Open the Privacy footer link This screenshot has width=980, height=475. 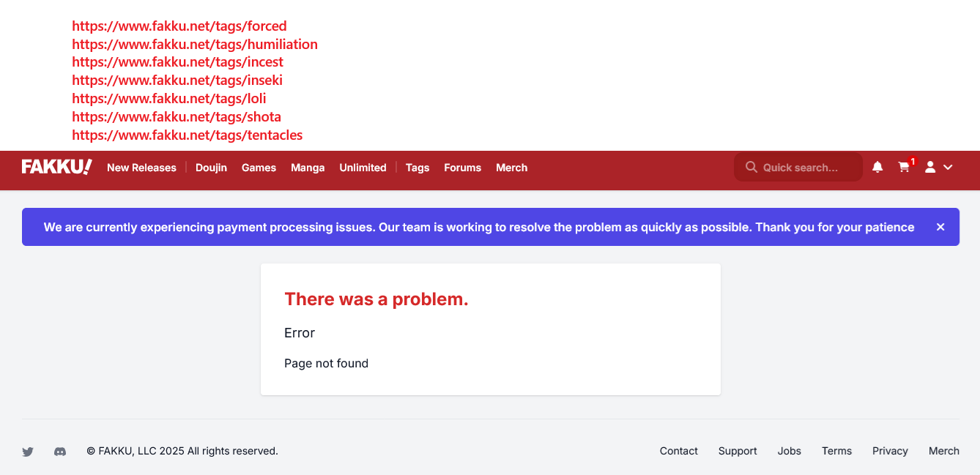(890, 451)
